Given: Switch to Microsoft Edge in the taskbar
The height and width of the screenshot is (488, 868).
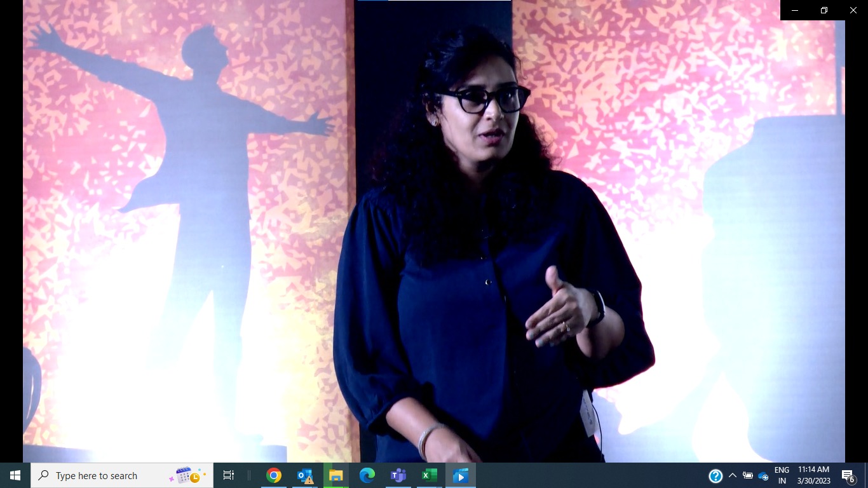Looking at the screenshot, I should [x=367, y=475].
